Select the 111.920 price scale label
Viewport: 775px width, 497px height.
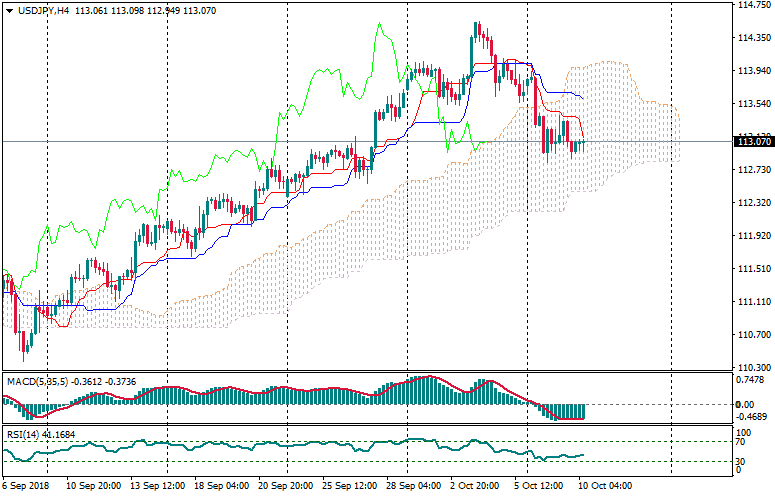coord(752,236)
